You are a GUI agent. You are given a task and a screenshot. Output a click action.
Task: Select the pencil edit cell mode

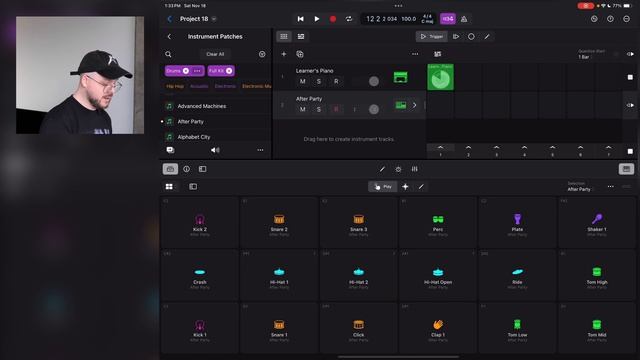click(487, 36)
